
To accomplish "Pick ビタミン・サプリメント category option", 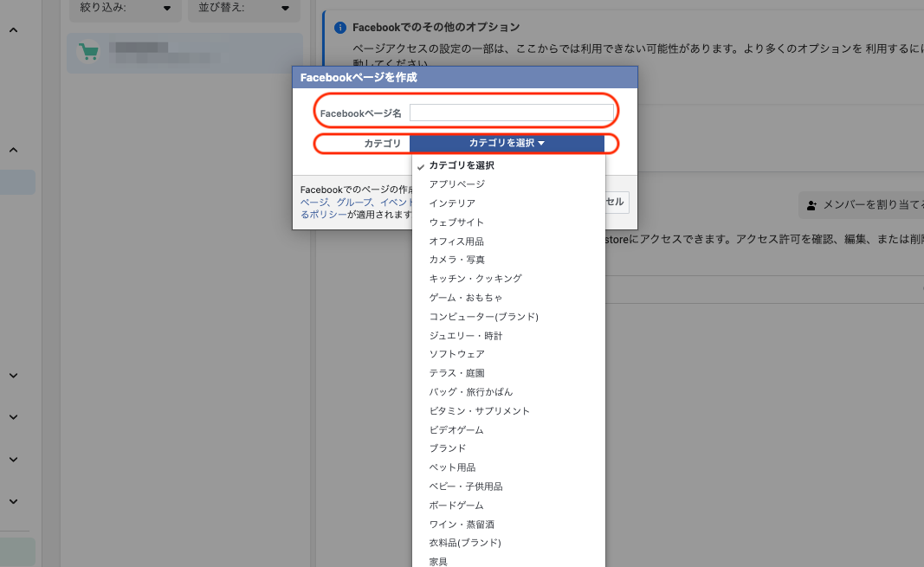I will (508, 411).
